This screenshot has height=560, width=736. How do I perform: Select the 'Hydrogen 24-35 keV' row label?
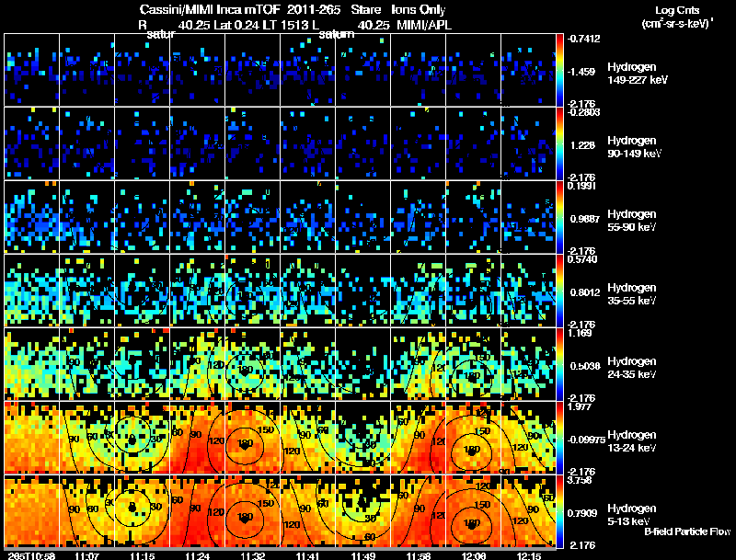pyautogui.click(x=632, y=368)
